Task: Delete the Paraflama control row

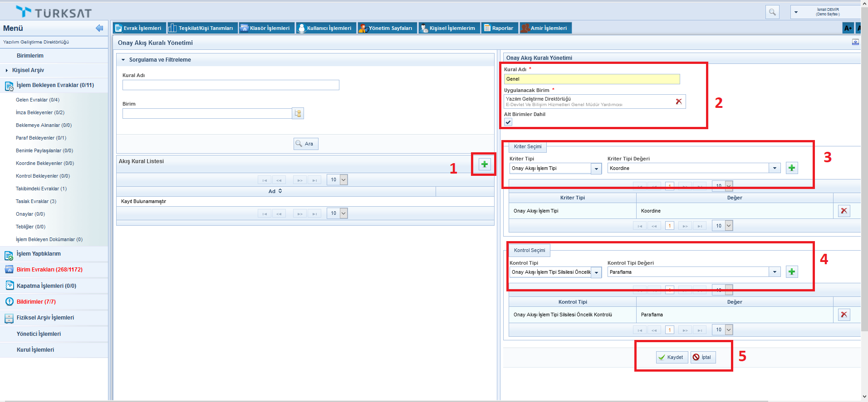Action: coord(843,315)
